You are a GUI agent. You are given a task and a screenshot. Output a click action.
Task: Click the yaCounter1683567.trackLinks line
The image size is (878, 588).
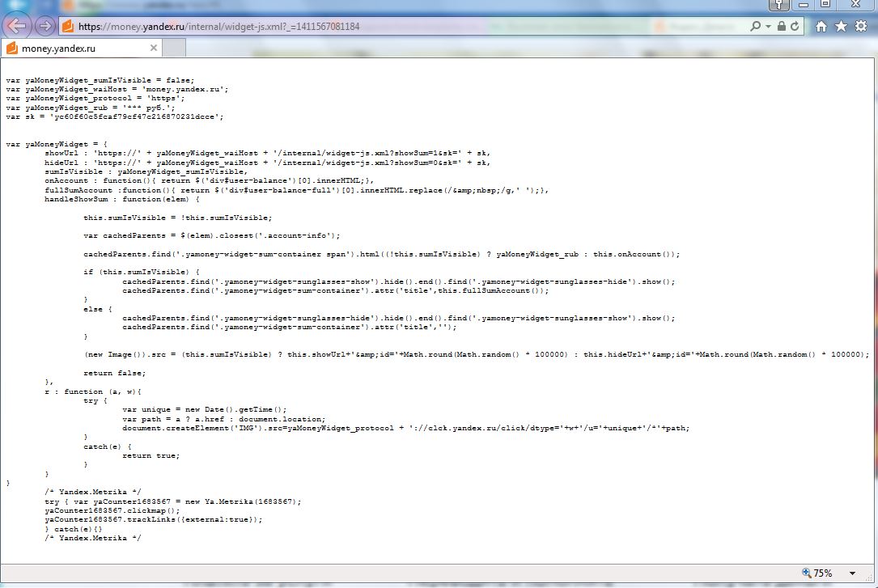[154, 519]
